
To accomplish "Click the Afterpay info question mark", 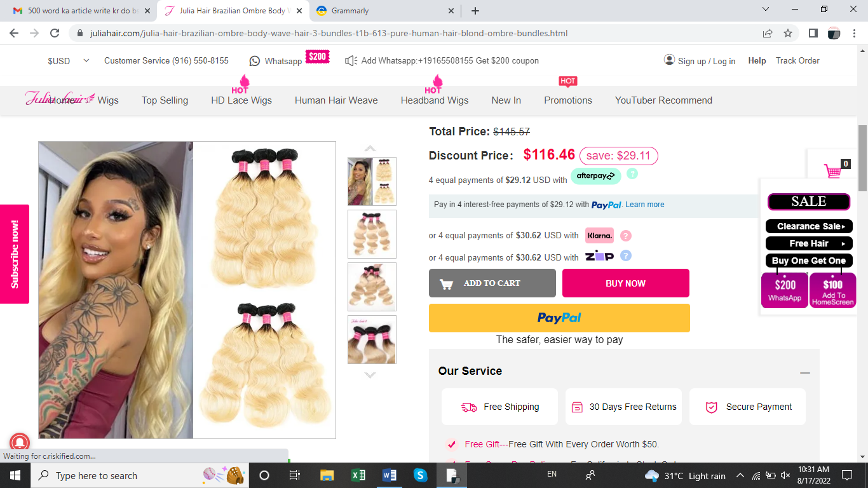I will point(632,173).
